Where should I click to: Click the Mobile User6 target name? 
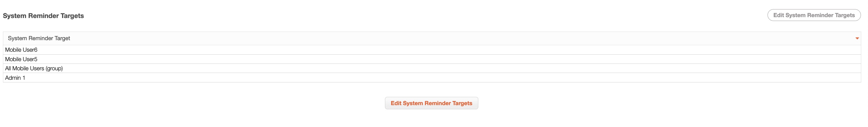click(x=21, y=50)
